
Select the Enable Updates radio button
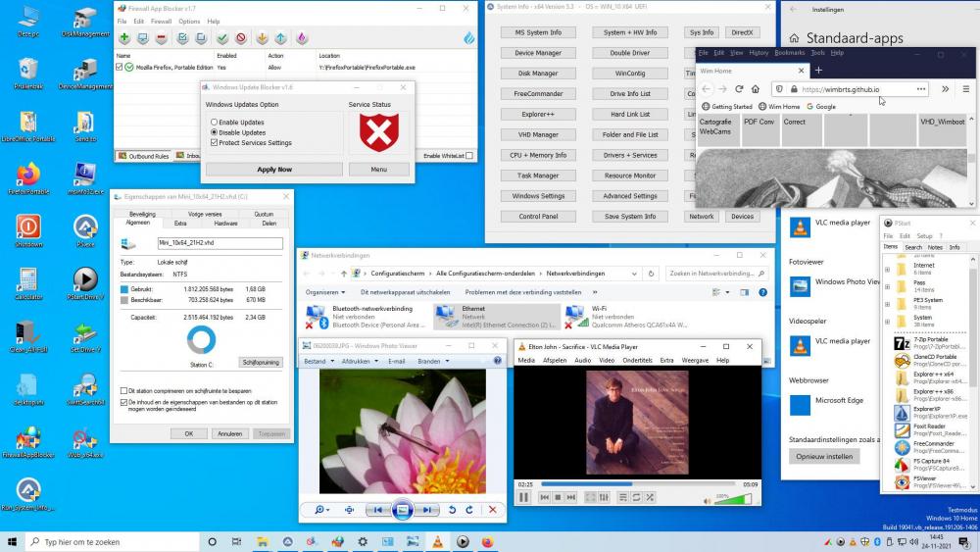coord(215,122)
